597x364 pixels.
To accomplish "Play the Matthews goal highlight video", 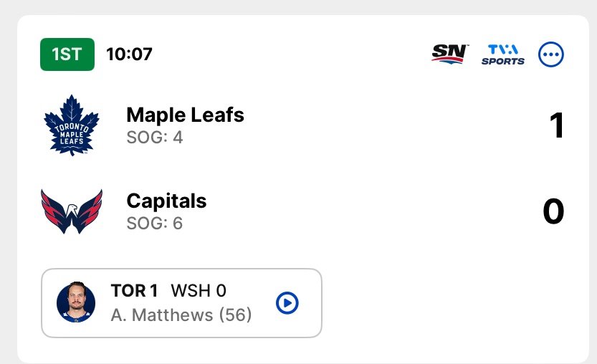I will pos(287,303).
